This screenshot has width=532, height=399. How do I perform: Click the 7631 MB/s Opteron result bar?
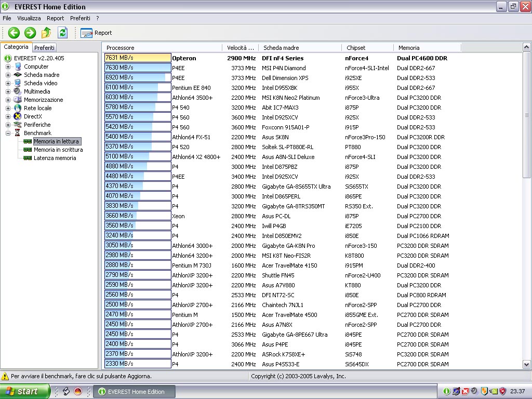(x=138, y=58)
